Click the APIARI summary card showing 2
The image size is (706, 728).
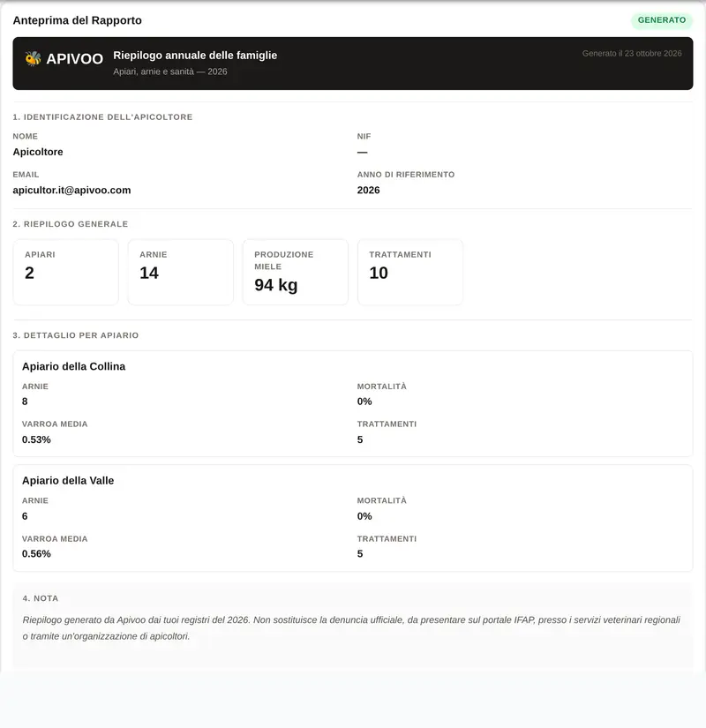66,272
